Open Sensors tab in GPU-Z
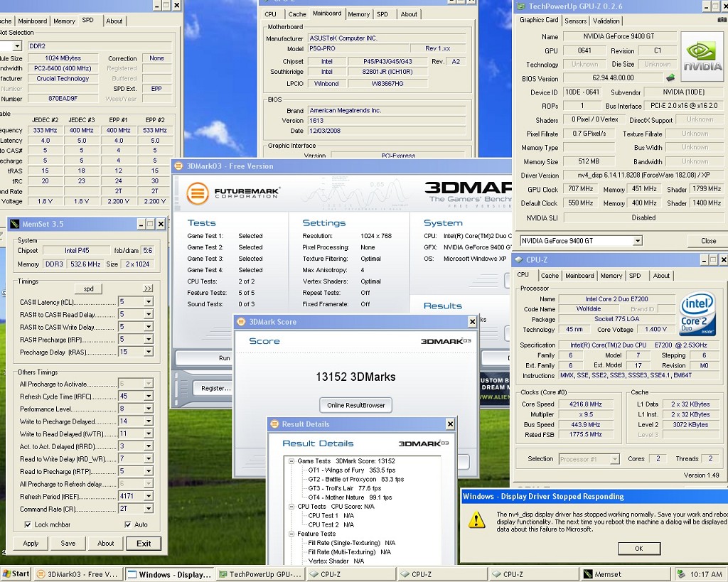Viewport: 728px width, 582px height. [x=576, y=21]
